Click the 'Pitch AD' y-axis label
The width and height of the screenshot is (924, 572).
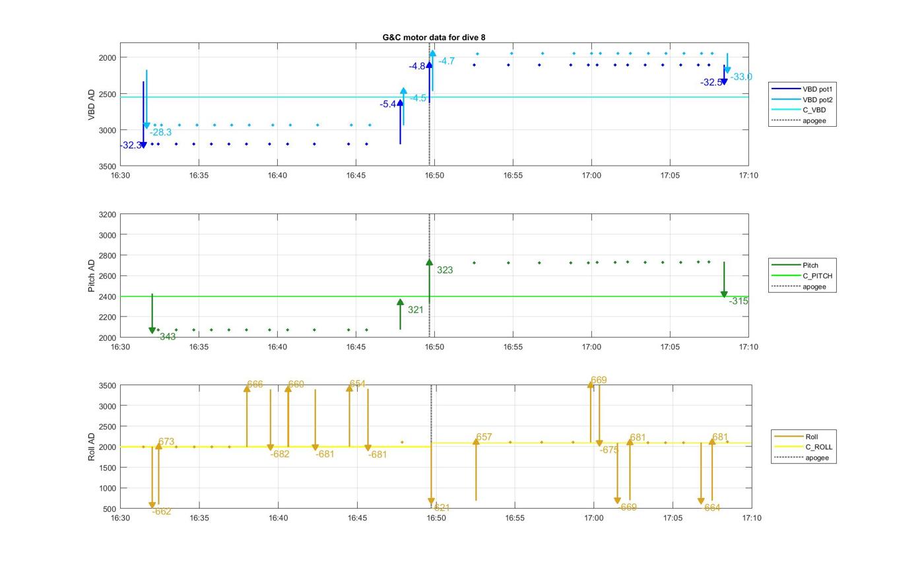coord(92,275)
